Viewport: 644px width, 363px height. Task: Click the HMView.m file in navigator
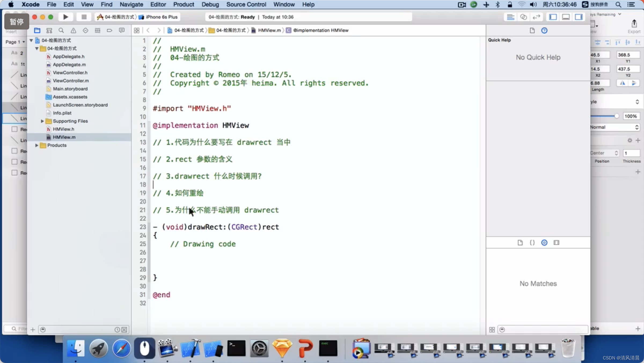(64, 137)
